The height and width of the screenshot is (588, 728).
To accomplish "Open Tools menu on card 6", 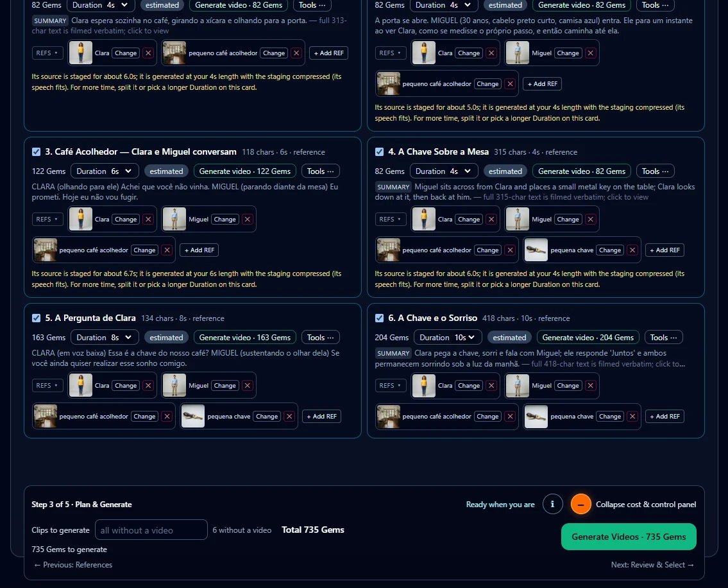I will [x=663, y=338].
